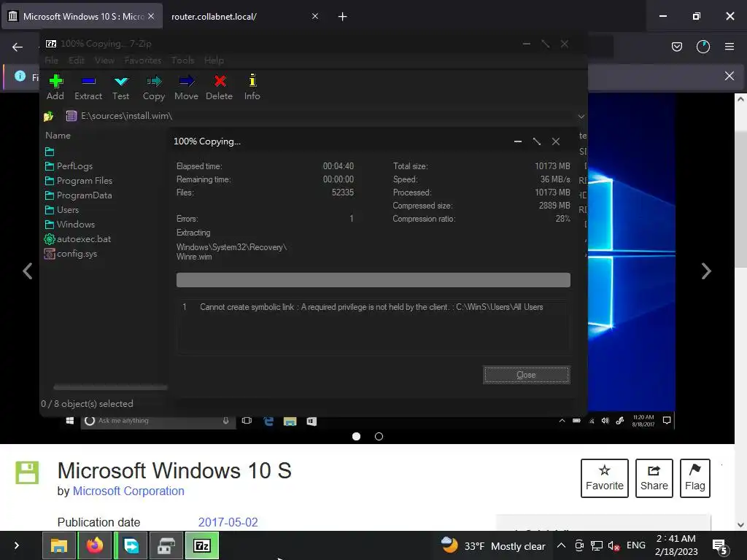Open the Firefox Pocket save icon

pyautogui.click(x=676, y=47)
